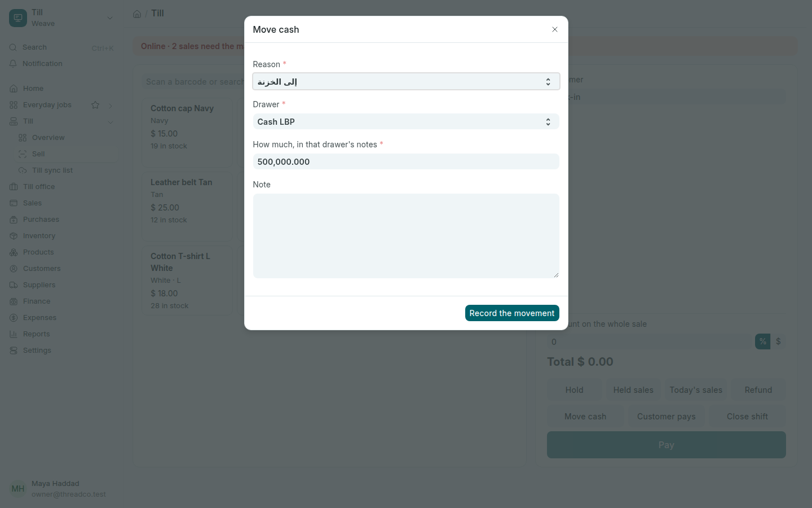Click the Expenses sidebar icon
The width and height of the screenshot is (812, 508).
click(x=14, y=318)
